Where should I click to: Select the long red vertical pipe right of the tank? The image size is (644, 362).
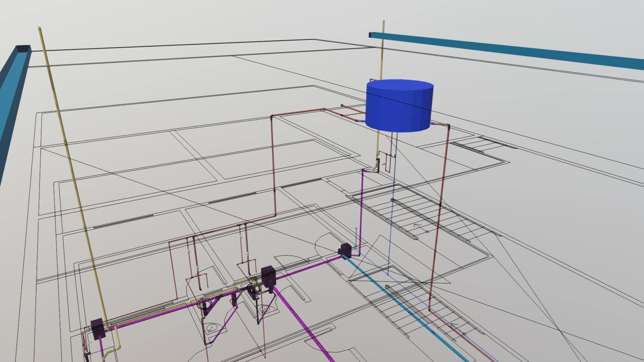pyautogui.click(x=439, y=218)
